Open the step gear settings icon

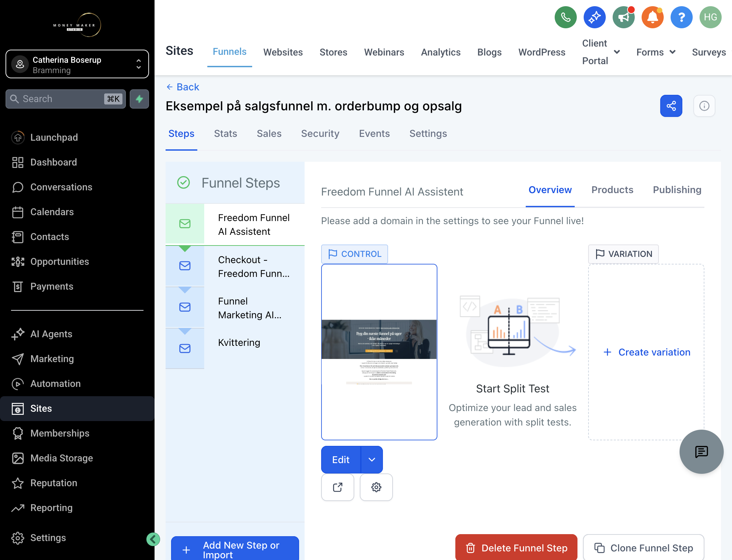[x=376, y=487]
